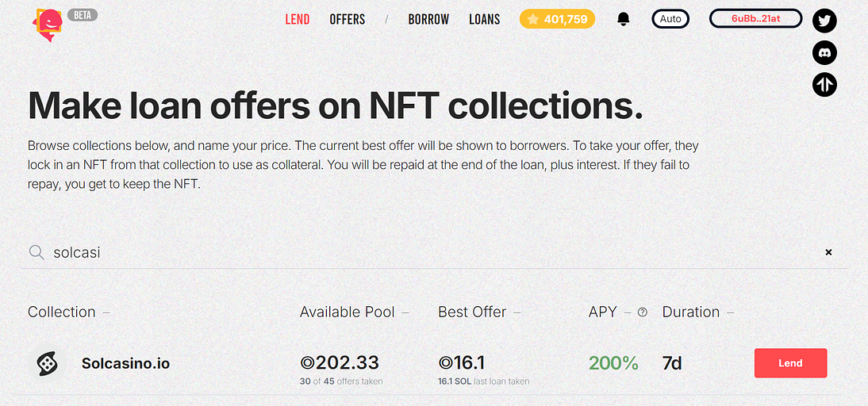Open the LOANS tab
Viewport: 868px width, 406px height.
[x=484, y=19]
